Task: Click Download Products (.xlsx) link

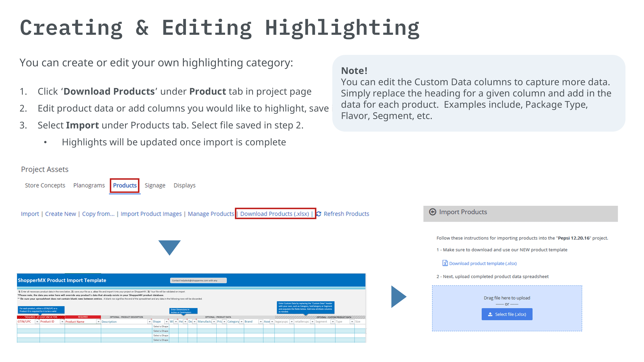Action: coord(275,214)
